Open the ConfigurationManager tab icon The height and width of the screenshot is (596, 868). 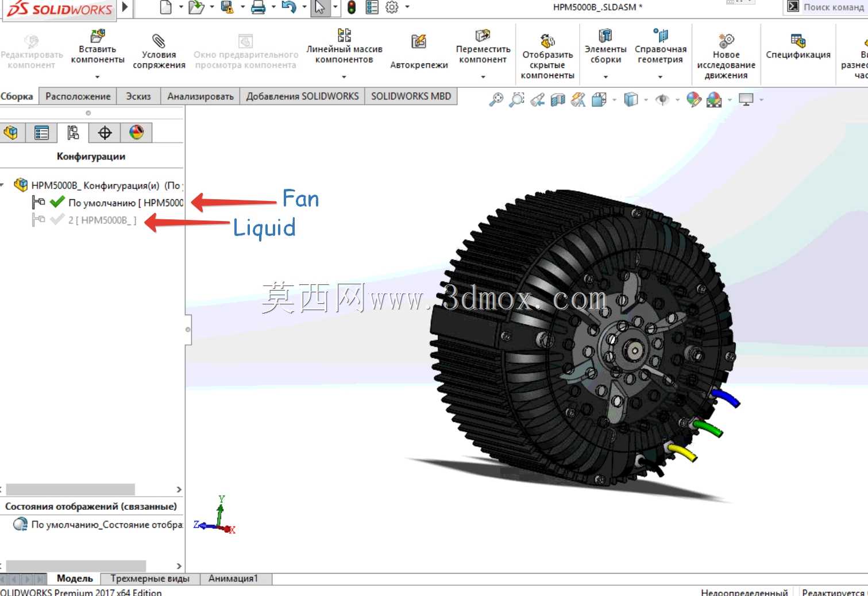pos(73,133)
